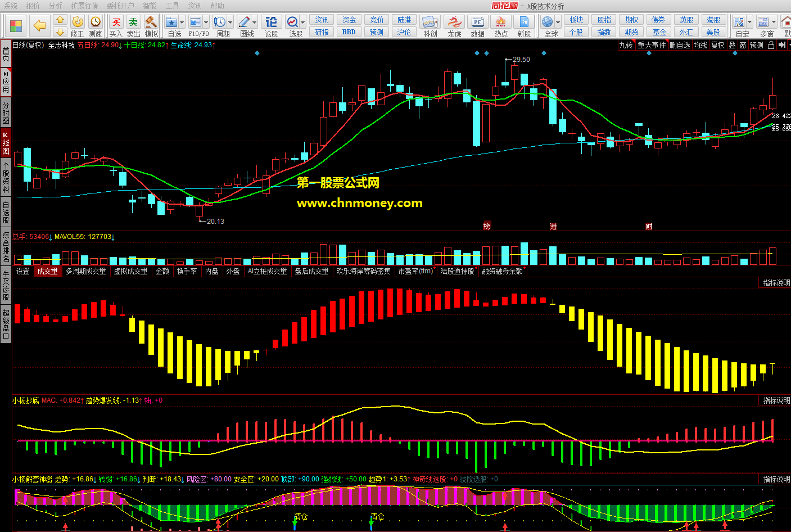Open the 委托开户 menu
The width and height of the screenshot is (791, 532).
[x=120, y=6]
